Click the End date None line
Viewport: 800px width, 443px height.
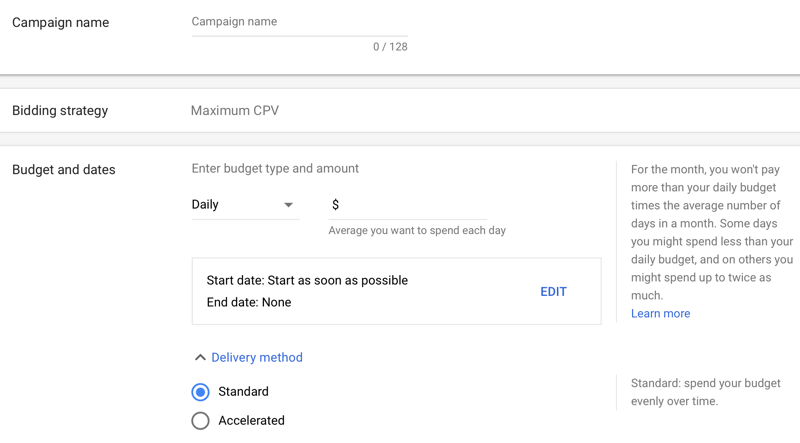coord(249,302)
